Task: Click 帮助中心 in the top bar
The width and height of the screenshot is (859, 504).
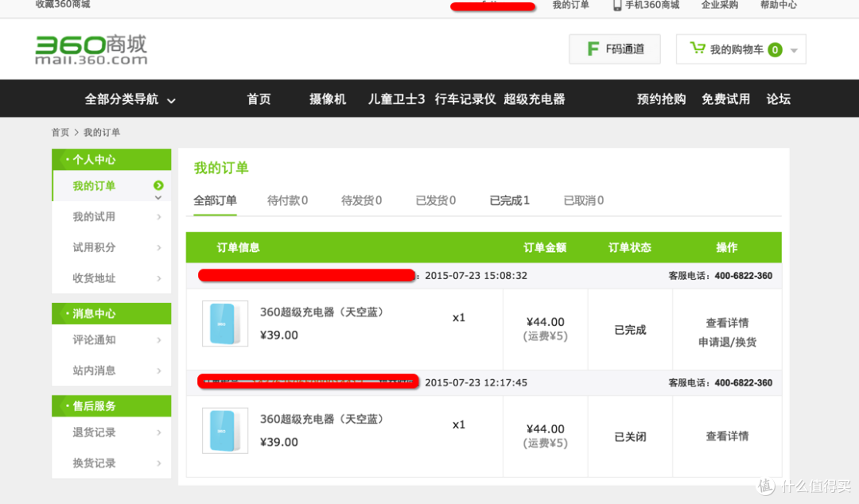Action: 779,5
